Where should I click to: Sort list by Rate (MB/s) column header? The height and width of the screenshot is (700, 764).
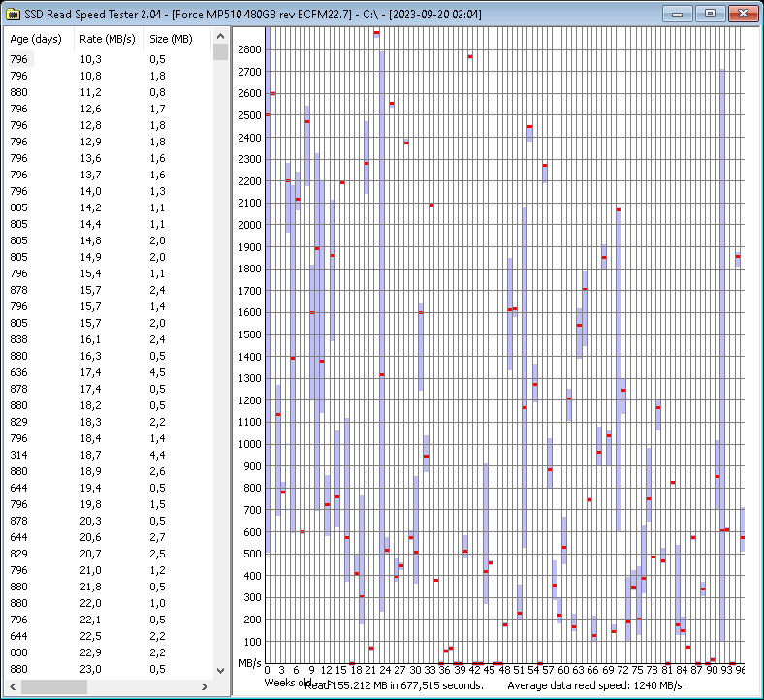coord(109,39)
